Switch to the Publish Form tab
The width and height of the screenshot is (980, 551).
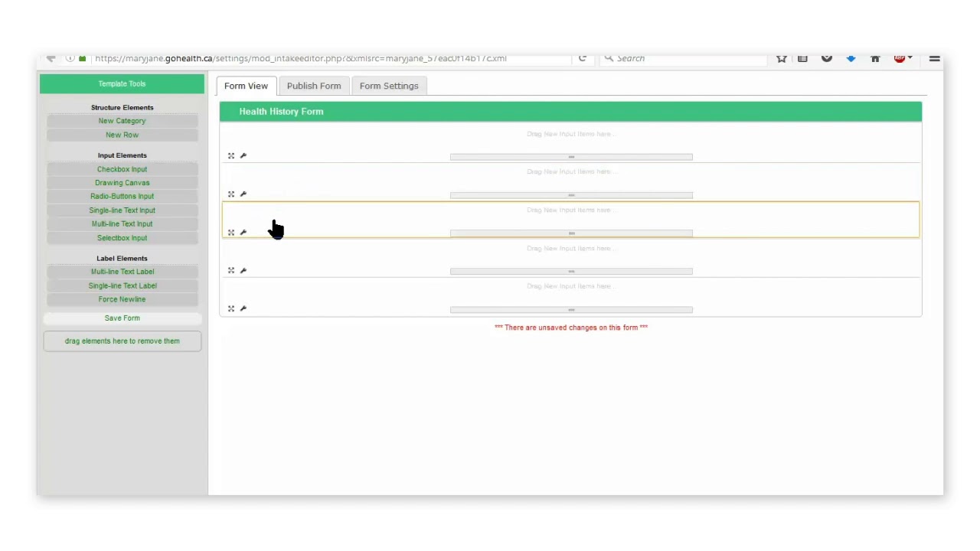click(x=314, y=86)
